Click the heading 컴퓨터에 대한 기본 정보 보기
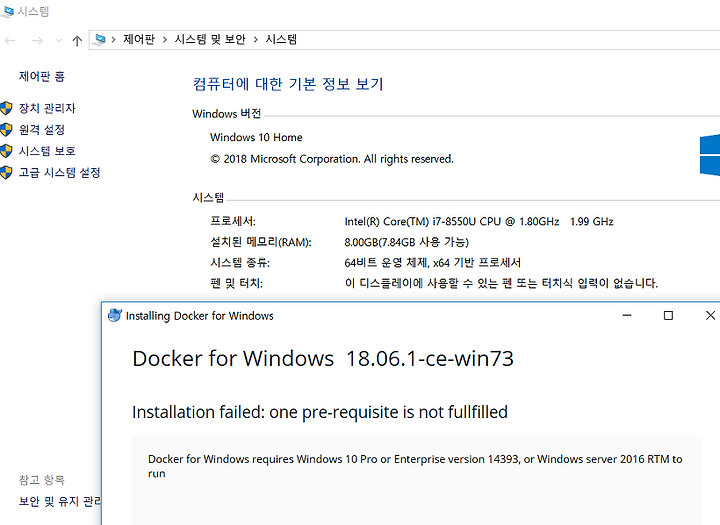 coord(288,84)
